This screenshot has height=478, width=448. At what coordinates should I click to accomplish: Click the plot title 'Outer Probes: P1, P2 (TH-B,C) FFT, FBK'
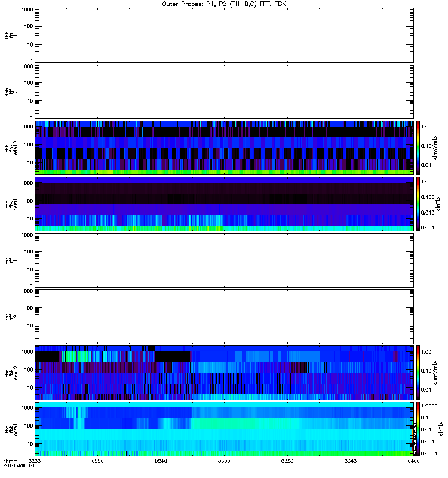tap(224, 4)
